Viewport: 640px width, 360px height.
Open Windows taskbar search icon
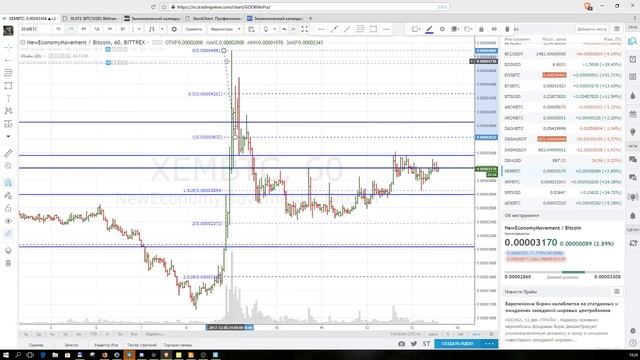[x=18, y=355]
